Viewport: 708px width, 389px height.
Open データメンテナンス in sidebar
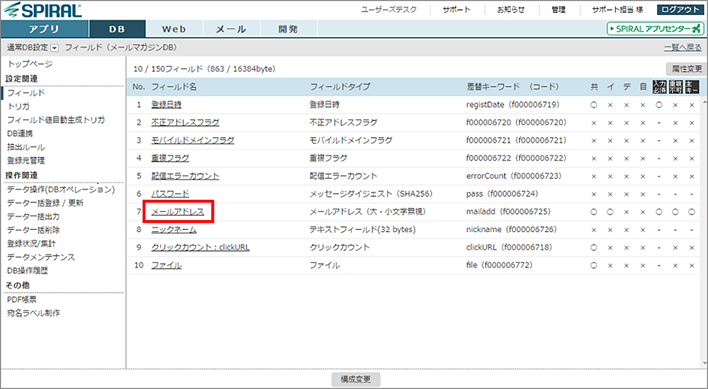pos(41,257)
